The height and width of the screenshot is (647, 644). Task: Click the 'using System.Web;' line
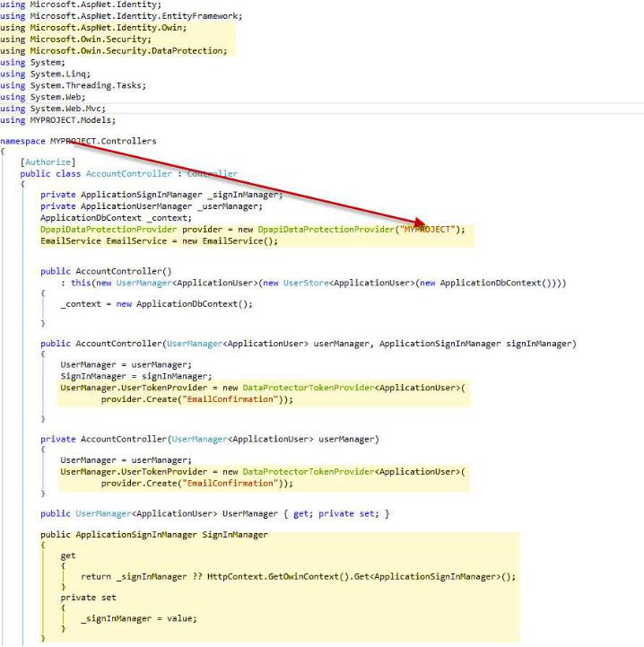43,97
